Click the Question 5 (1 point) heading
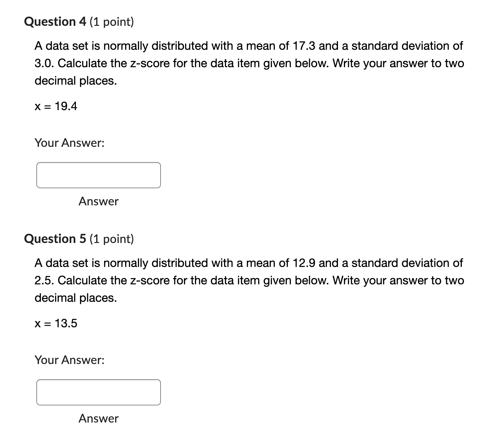 [x=79, y=239]
